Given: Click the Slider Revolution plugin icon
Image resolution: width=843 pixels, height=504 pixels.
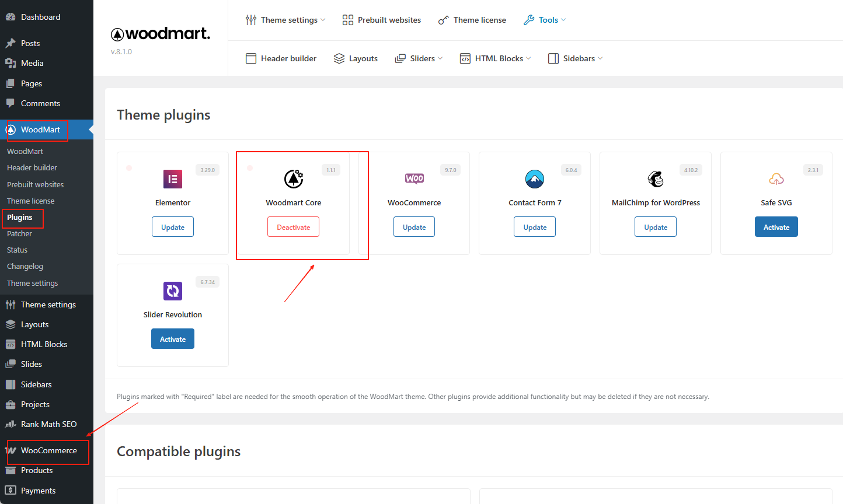Looking at the screenshot, I should point(173,290).
